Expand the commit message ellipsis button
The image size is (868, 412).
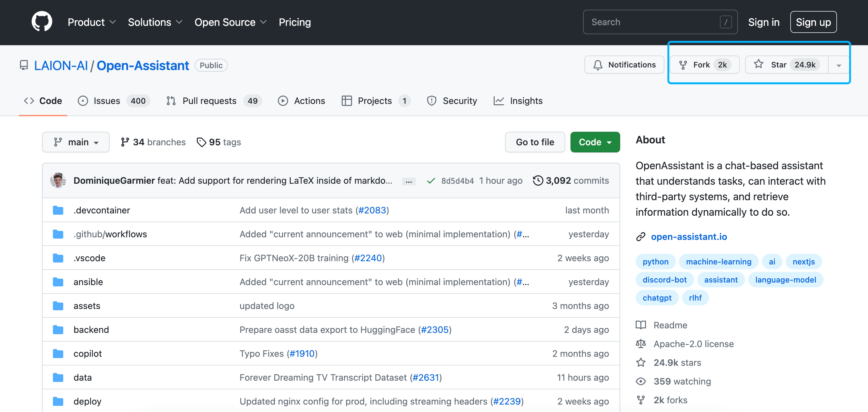[409, 181]
